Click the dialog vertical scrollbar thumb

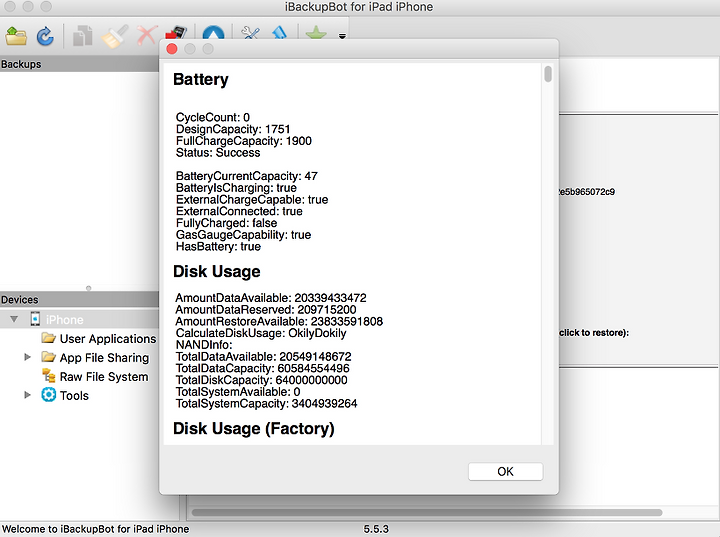click(547, 74)
